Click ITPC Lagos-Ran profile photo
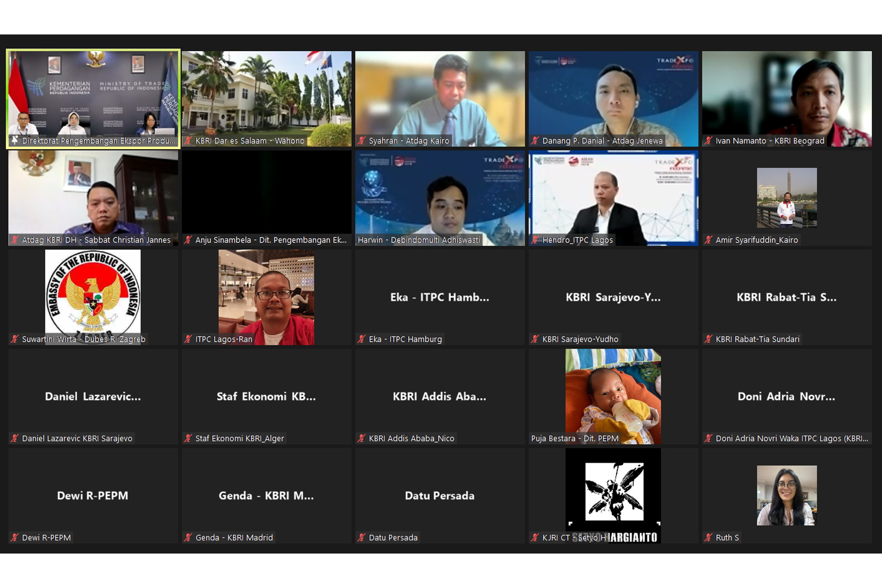Image resolution: width=882 pixels, height=588 pixels. (267, 297)
